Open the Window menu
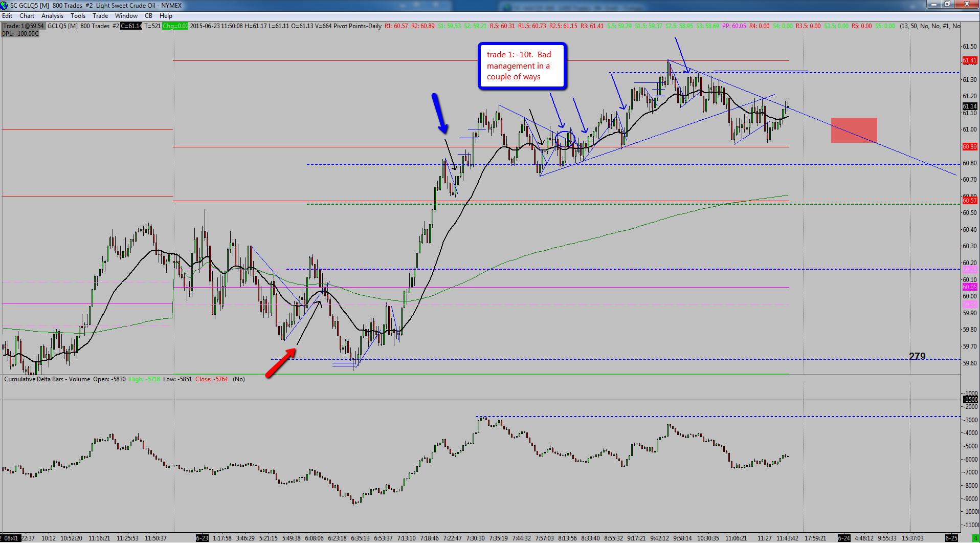This screenshot has height=543, width=980. point(126,16)
